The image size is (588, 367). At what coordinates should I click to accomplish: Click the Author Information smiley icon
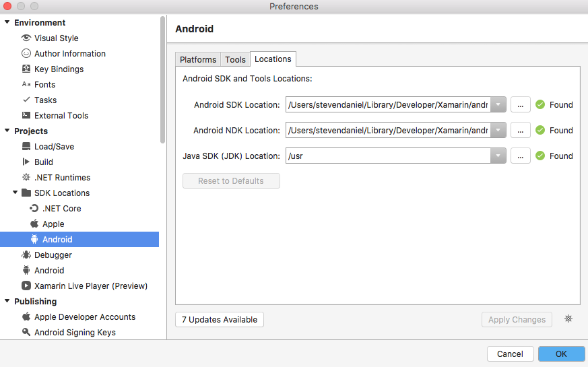coord(26,53)
